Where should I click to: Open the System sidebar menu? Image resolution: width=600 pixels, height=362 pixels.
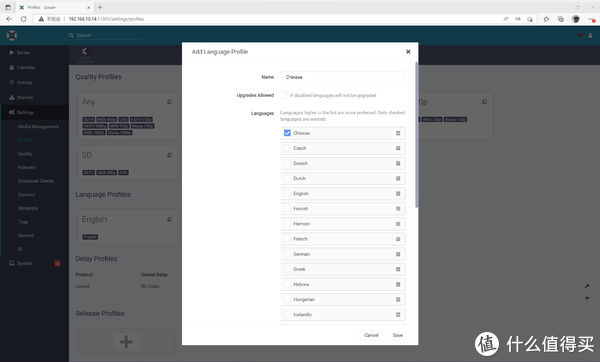34,263
